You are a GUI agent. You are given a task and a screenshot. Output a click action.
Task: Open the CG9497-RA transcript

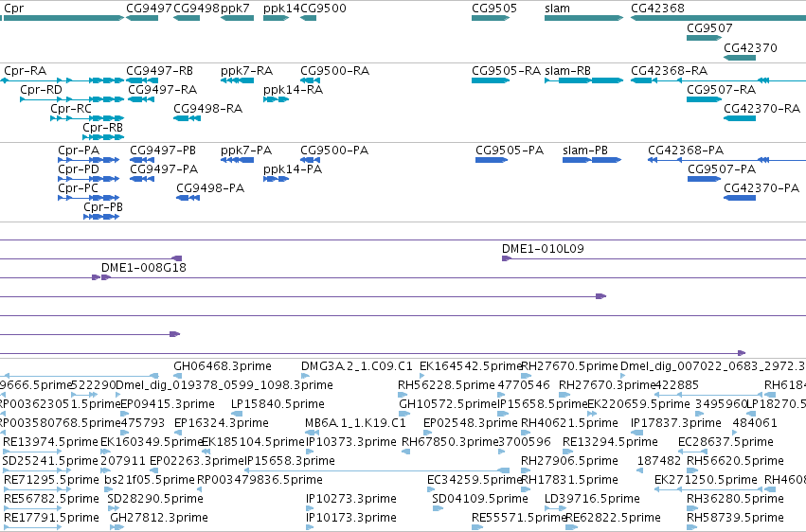(141, 99)
